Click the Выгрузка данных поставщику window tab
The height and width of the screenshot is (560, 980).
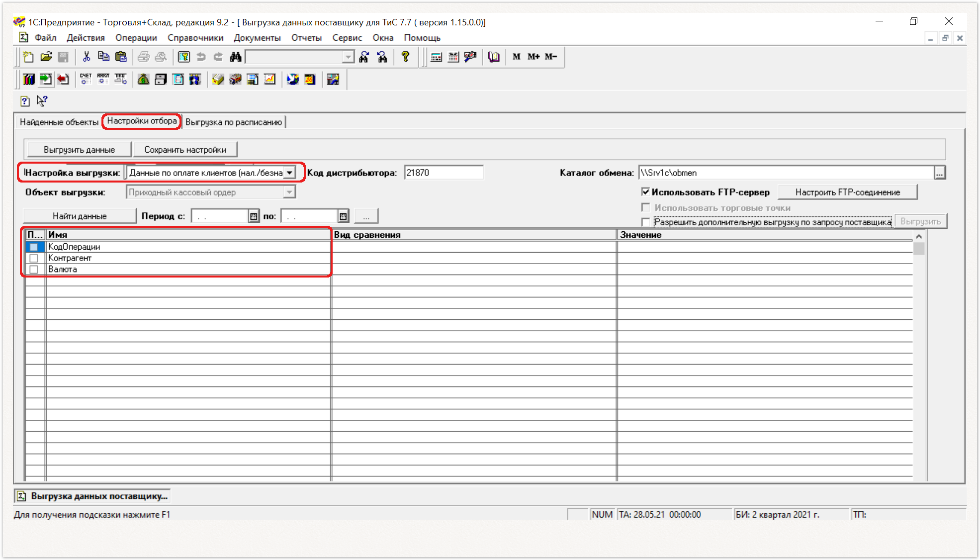pos(92,496)
